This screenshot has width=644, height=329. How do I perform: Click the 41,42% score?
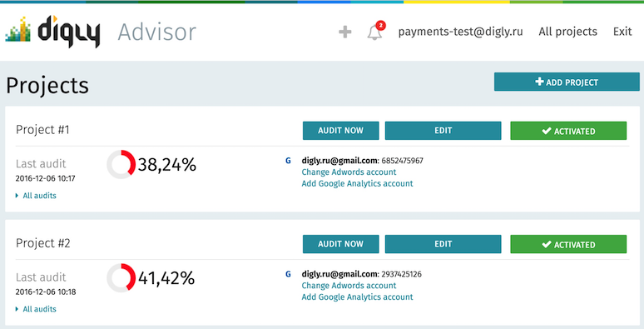(x=166, y=278)
